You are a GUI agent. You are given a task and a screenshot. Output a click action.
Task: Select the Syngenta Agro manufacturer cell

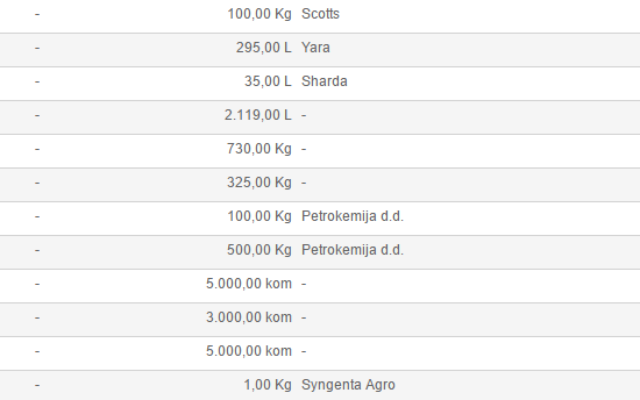[349, 384]
